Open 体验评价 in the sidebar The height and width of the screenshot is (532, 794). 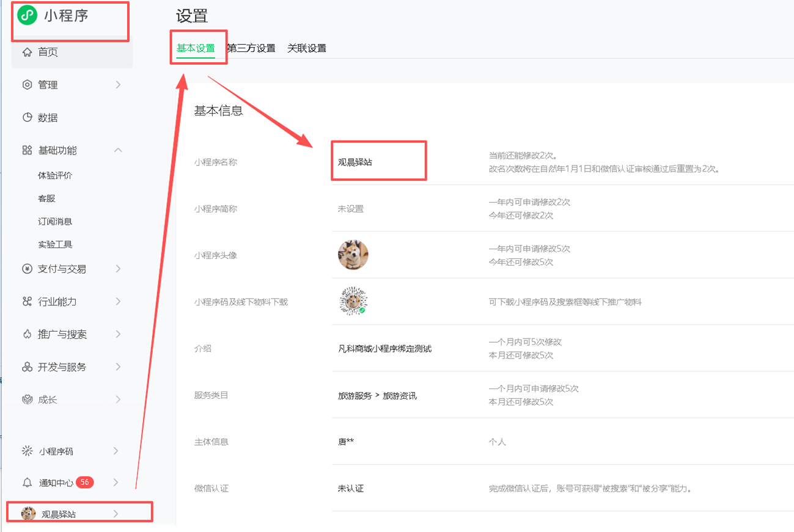(x=55, y=175)
